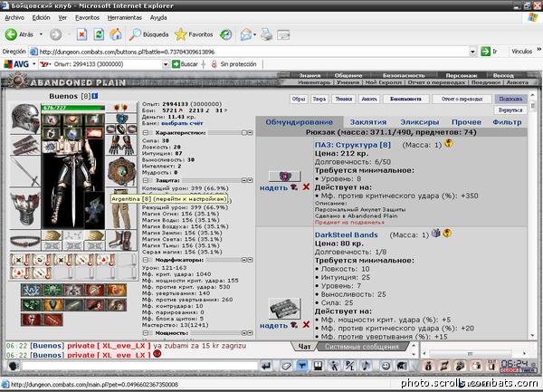Click the Безопасность top menu item
The width and height of the screenshot is (543, 392).
click(x=404, y=75)
